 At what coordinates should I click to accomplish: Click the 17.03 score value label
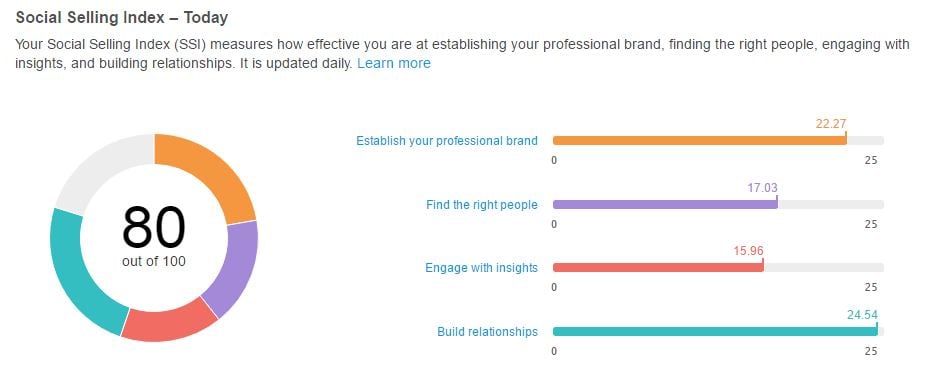pyautogui.click(x=762, y=188)
